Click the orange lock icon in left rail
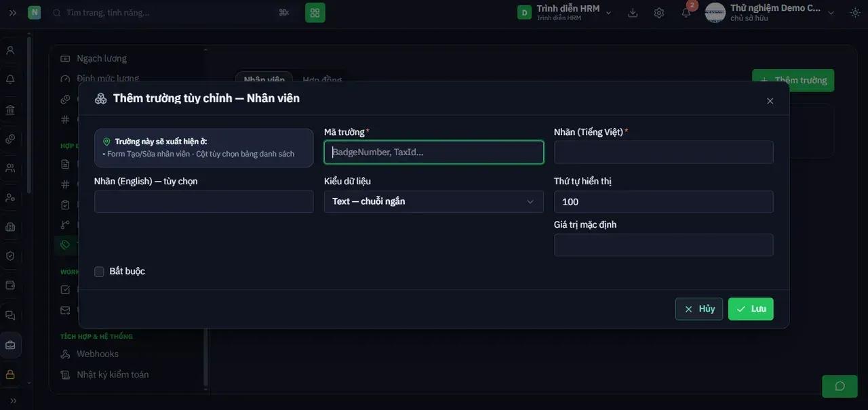The image size is (868, 410). tap(10, 374)
